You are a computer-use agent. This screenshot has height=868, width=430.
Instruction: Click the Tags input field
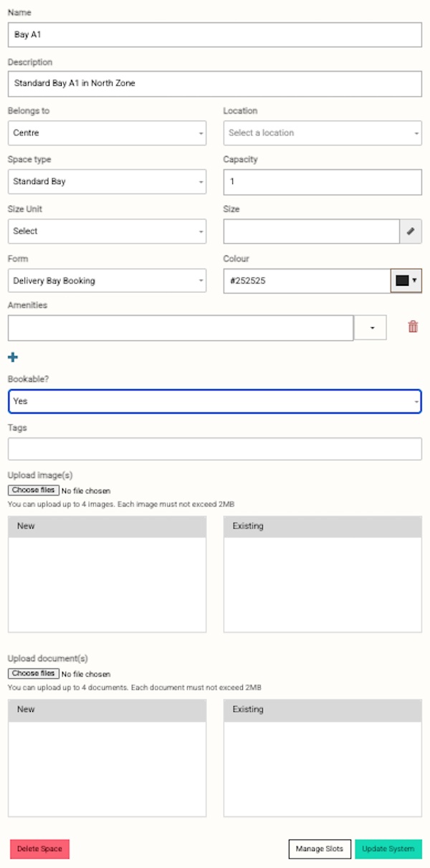pos(214,449)
